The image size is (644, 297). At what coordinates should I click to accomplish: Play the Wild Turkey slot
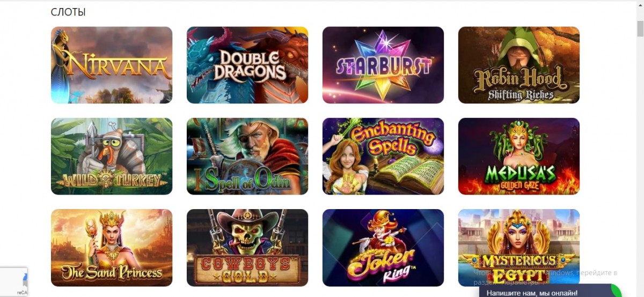pyautogui.click(x=112, y=156)
